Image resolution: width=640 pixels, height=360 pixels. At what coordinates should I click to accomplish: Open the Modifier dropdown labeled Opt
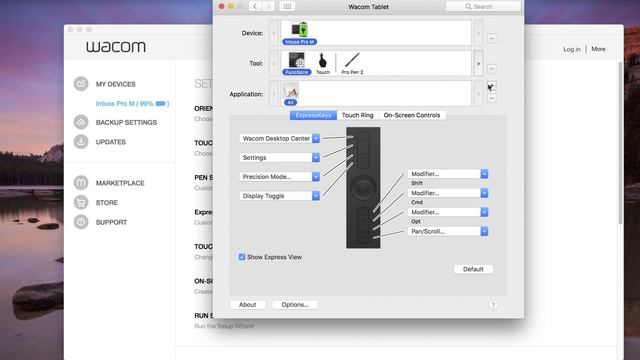pyautogui.click(x=448, y=212)
